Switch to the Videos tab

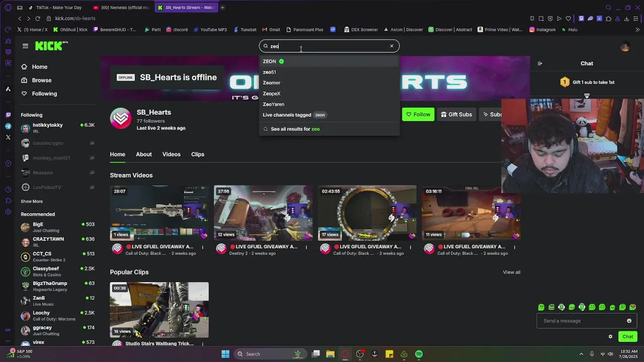172,154
